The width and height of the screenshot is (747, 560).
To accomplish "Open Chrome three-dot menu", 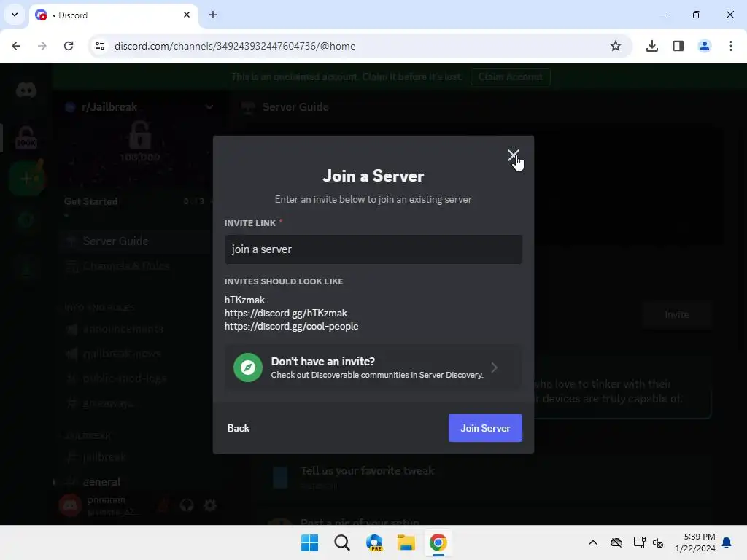I will click(731, 46).
